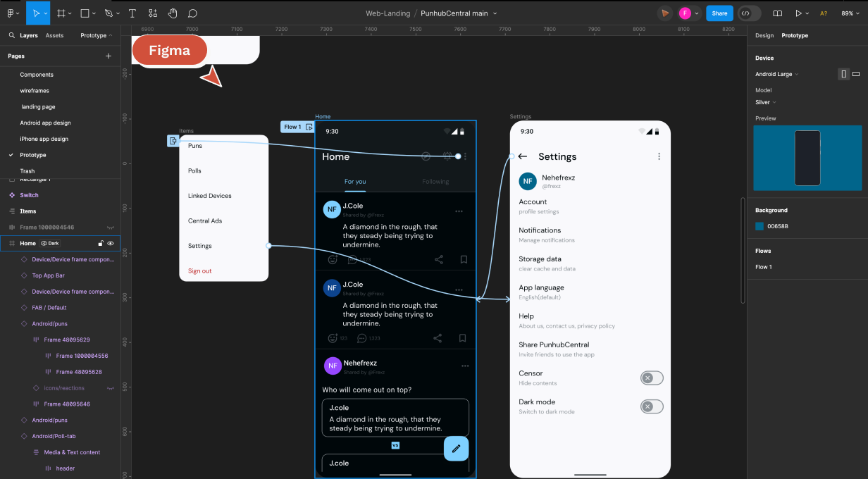Click the orange multiplayer cursor avatar
Screen dimensions: 868x479
pos(665,13)
